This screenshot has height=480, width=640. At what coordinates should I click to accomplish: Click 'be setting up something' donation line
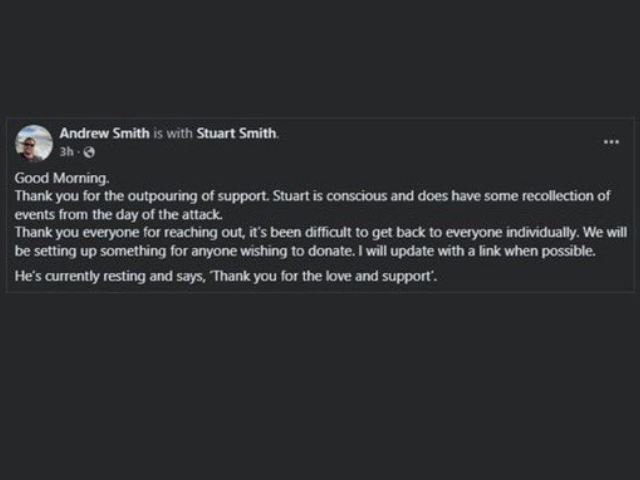click(91, 251)
